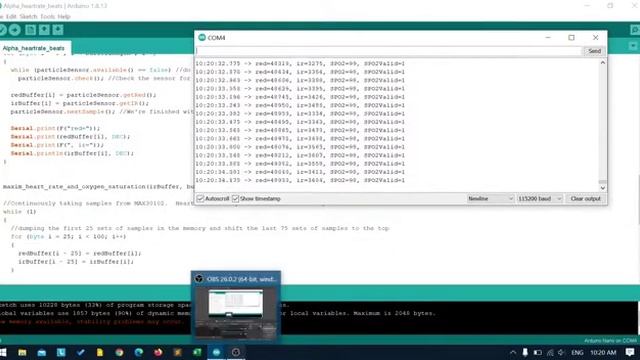Click the 'Arduino Nano on COM4' status text
Image resolution: width=640 pixels, height=360 pixels.
[x=610, y=340]
